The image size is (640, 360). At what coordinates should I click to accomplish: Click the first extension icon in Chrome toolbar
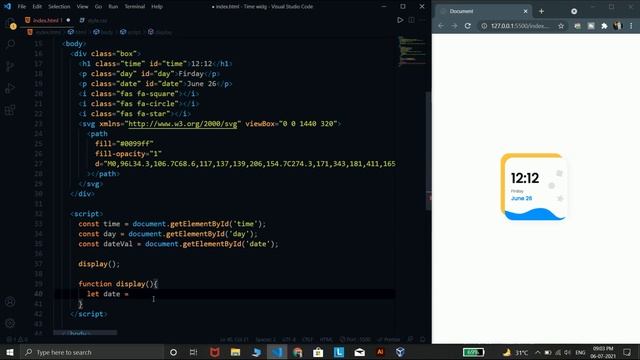coord(578,26)
